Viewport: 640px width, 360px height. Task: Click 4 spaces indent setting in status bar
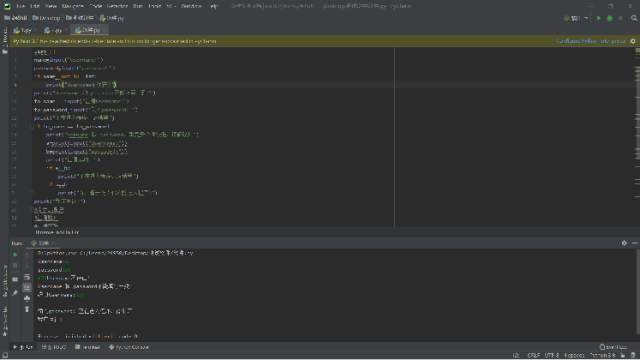[574, 356]
